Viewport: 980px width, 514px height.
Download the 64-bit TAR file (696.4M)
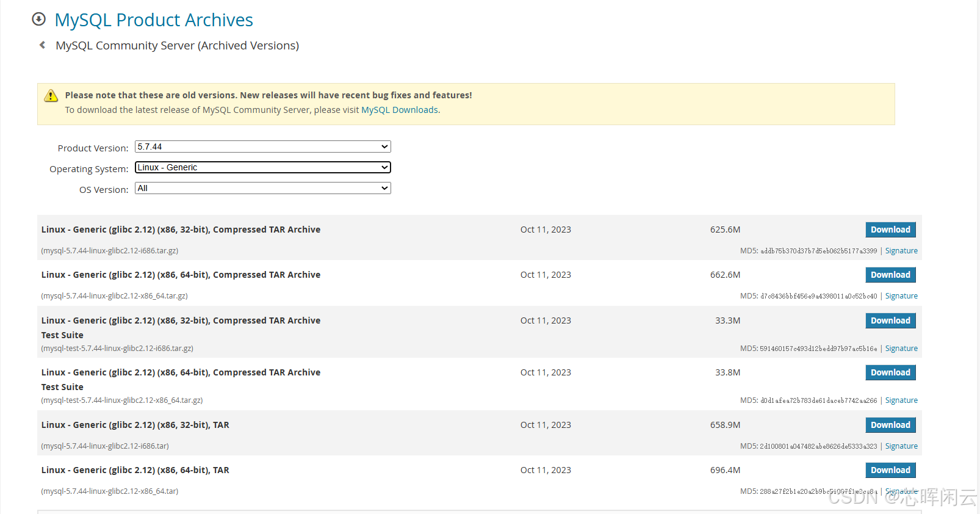click(890, 470)
